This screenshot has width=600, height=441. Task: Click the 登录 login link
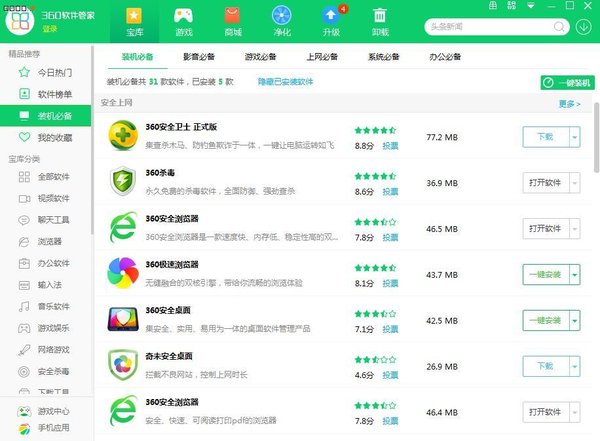click(x=50, y=29)
